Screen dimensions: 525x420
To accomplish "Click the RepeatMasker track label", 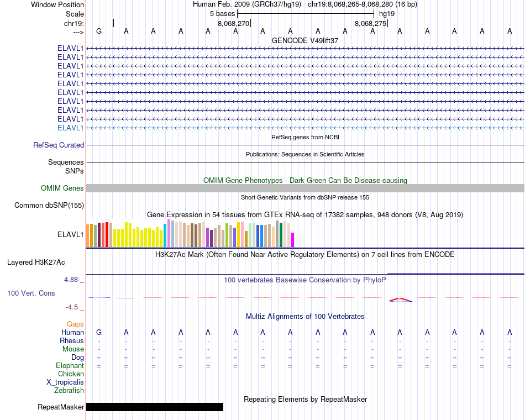I will click(x=61, y=407).
